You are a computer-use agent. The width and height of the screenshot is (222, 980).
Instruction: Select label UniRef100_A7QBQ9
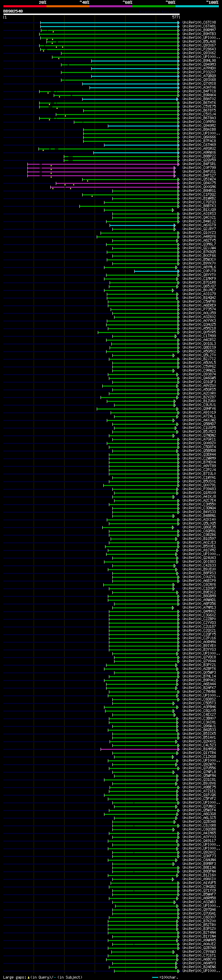coord(199,76)
